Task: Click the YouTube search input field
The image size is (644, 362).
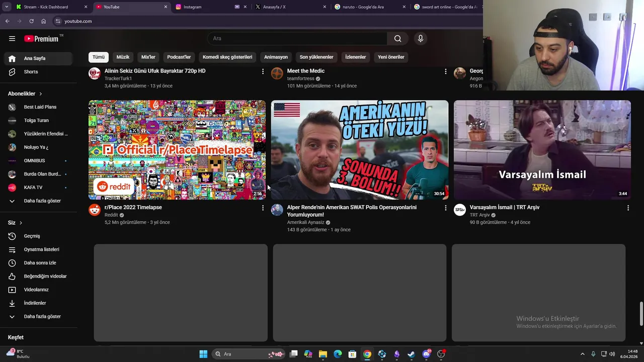Action: (297, 39)
